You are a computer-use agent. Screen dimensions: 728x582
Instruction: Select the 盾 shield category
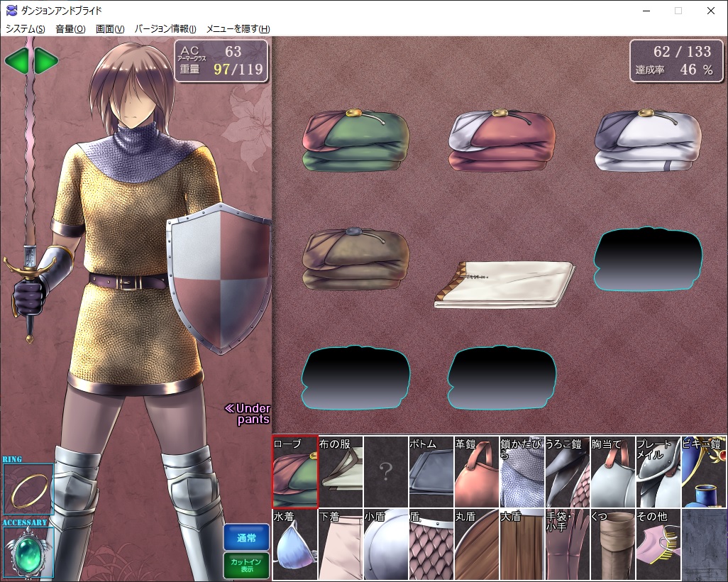point(431,544)
